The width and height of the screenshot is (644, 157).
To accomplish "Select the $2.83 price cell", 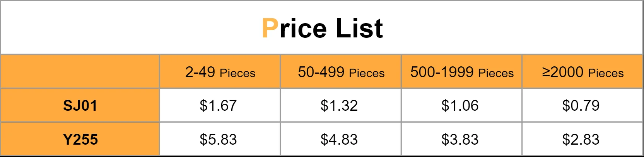I will point(581,140).
